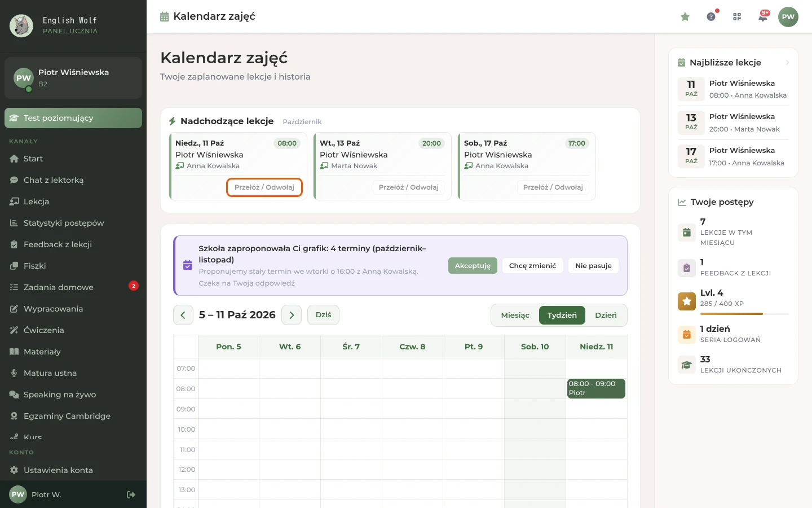
Task: Click the Nie pasuje button
Action: click(x=593, y=266)
